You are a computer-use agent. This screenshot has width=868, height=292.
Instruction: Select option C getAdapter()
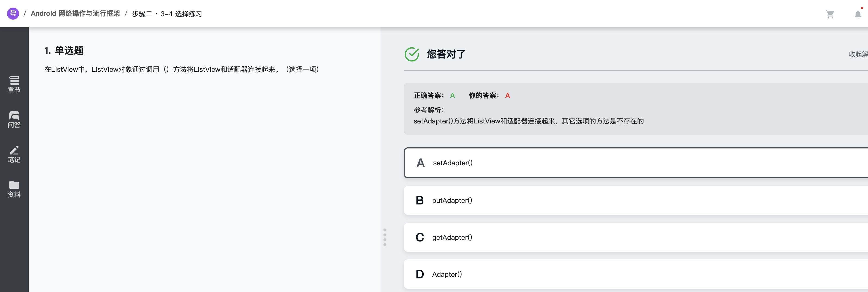point(636,237)
